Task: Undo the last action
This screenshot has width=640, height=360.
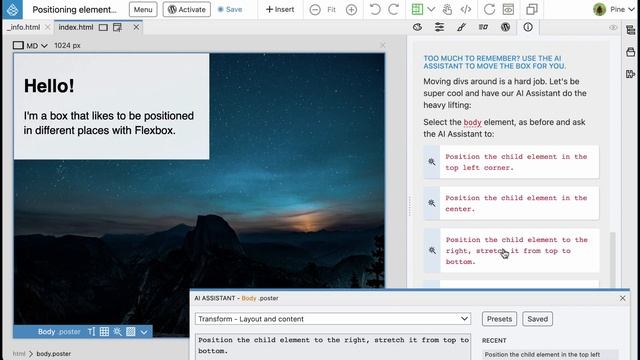Action: [x=374, y=9]
